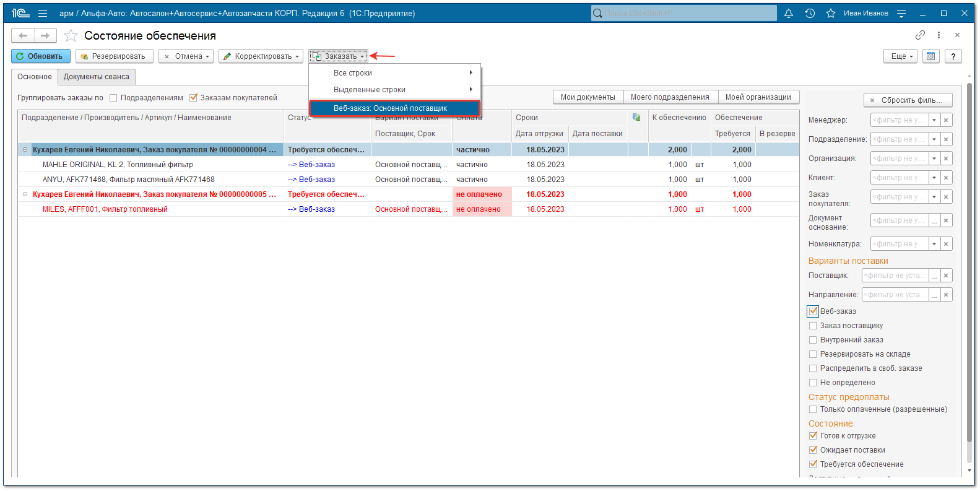Viewport: 980px width, 491px height.
Task: Clear the Поставщик filter
Action: 946,276
